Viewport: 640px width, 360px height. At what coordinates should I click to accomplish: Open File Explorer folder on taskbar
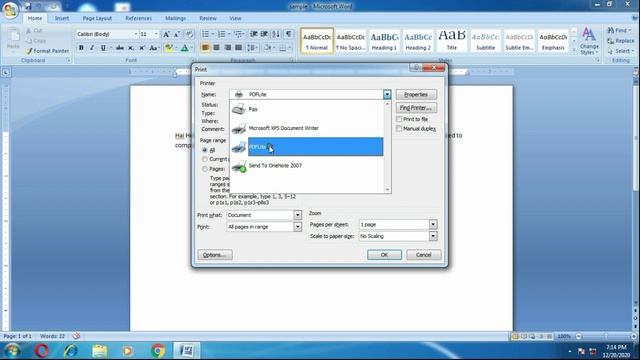point(100,351)
